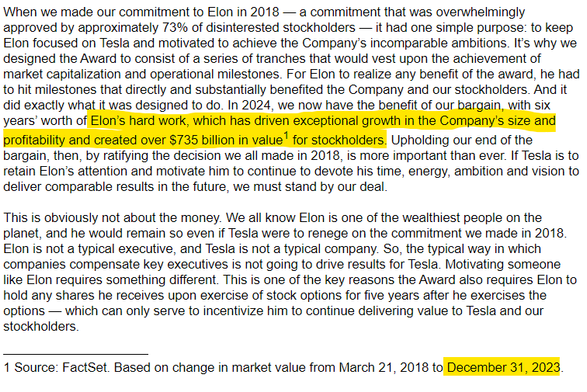Click the superscript footnote 1 after "value"
This screenshot has height=392, width=587.
(286, 135)
